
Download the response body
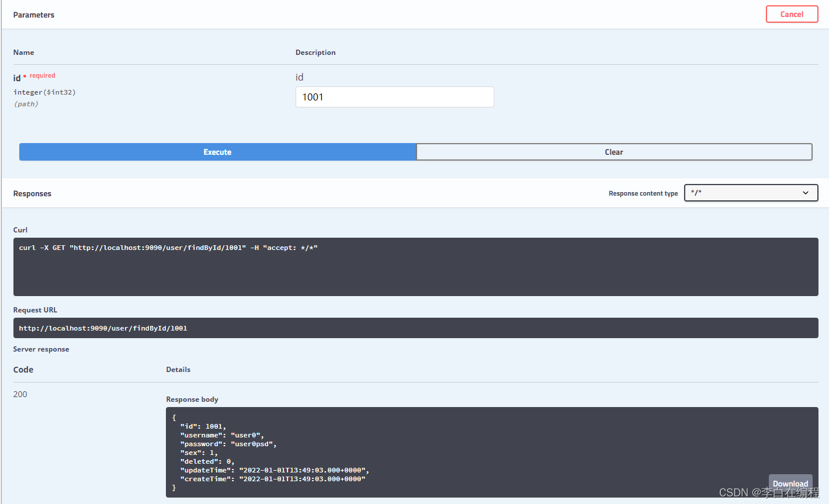[790, 483]
